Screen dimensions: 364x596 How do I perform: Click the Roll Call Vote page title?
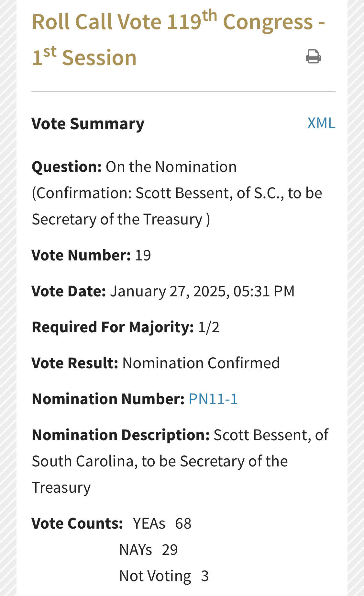coord(178,39)
